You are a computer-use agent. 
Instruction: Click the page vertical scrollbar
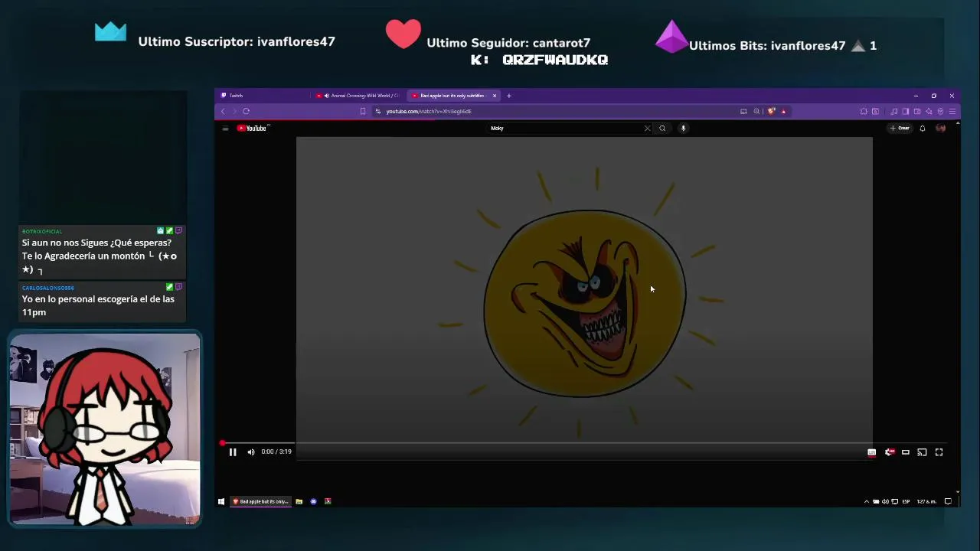coord(957,306)
